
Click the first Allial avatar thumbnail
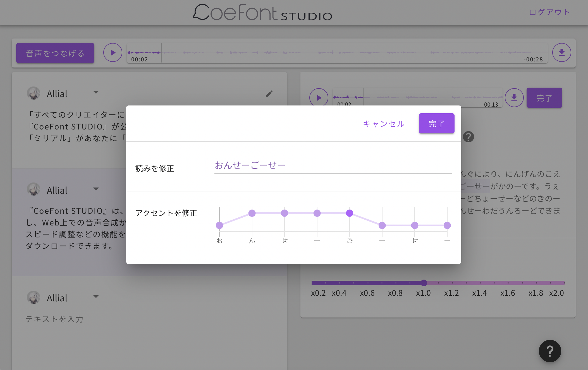pos(34,93)
